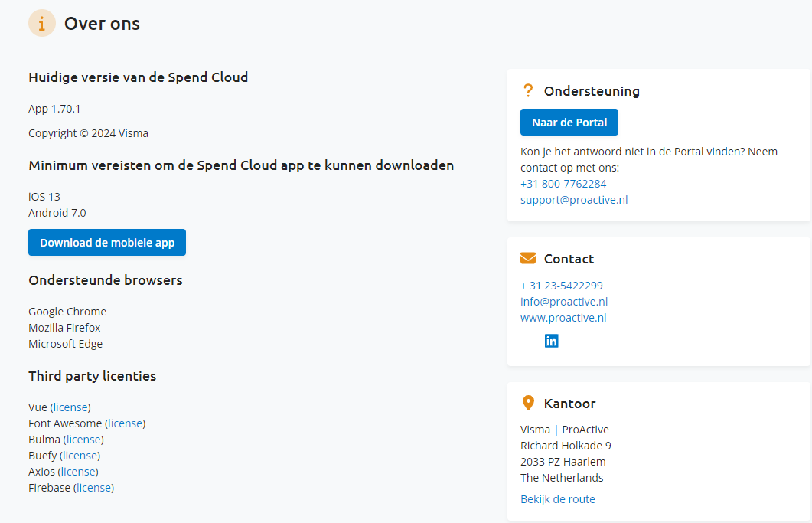Visit www.proactive.nl website link
This screenshot has width=812, height=523.
coord(563,318)
